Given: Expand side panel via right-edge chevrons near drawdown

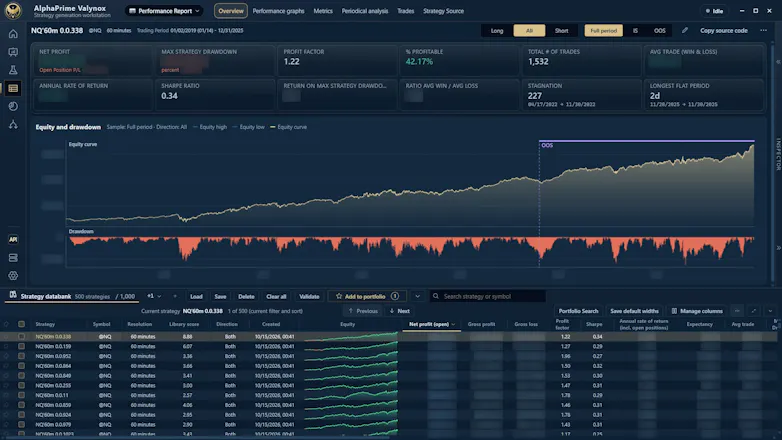Looking at the screenshot, I should [x=778, y=248].
